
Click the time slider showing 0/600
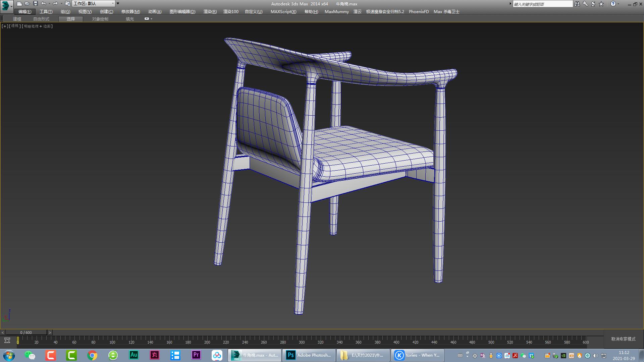tap(26, 332)
